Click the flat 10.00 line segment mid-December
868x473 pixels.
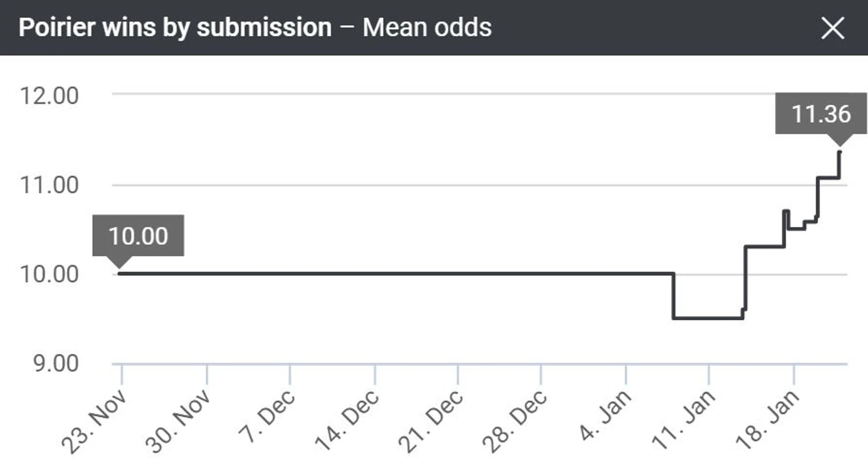(x=375, y=273)
